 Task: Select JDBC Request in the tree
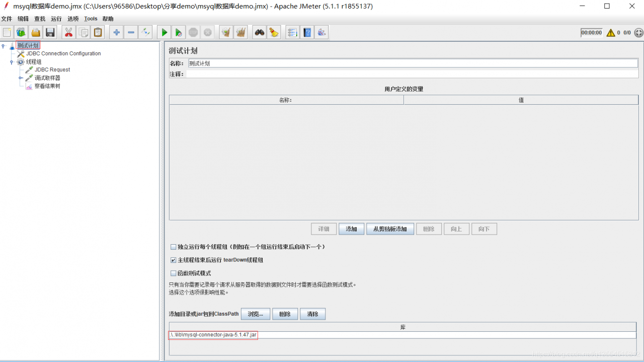pyautogui.click(x=52, y=70)
